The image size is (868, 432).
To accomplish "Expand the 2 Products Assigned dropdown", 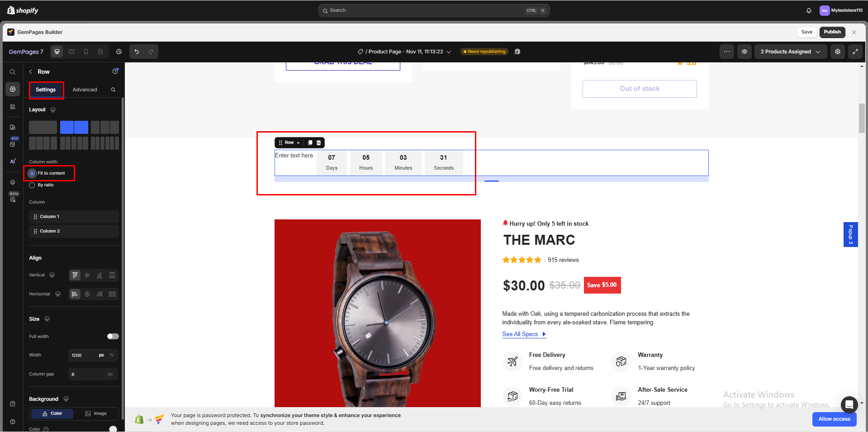I will click(790, 52).
